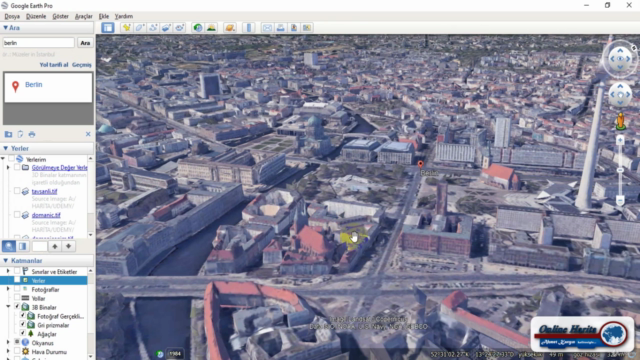Open the Göster menu
The height and width of the screenshot is (360, 640).
[60, 16]
